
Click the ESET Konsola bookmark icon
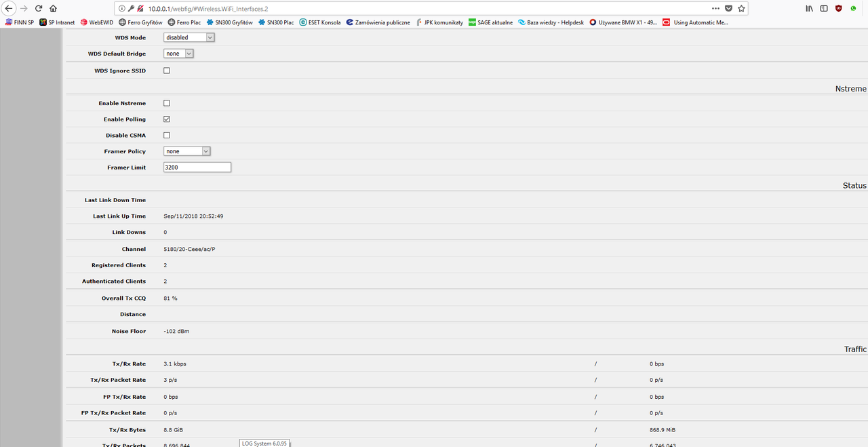[302, 22]
